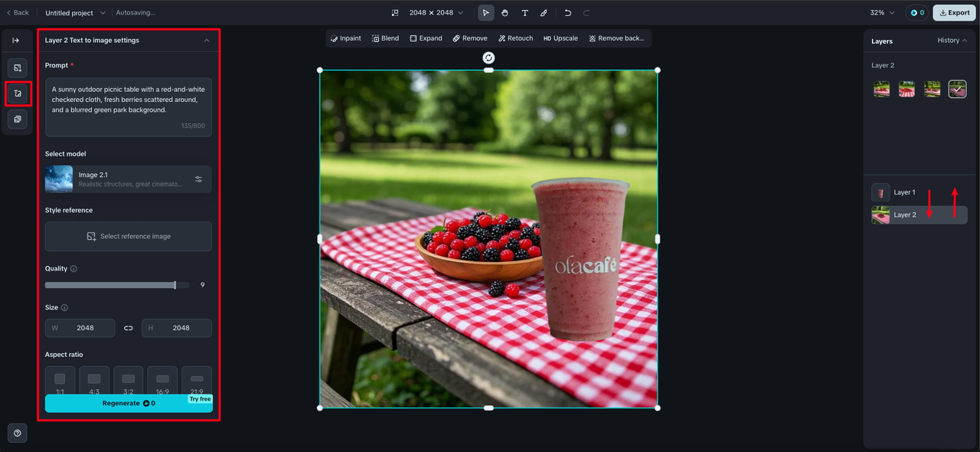Adjust the Quality slider handle
This screenshot has width=980, height=452.
[175, 285]
